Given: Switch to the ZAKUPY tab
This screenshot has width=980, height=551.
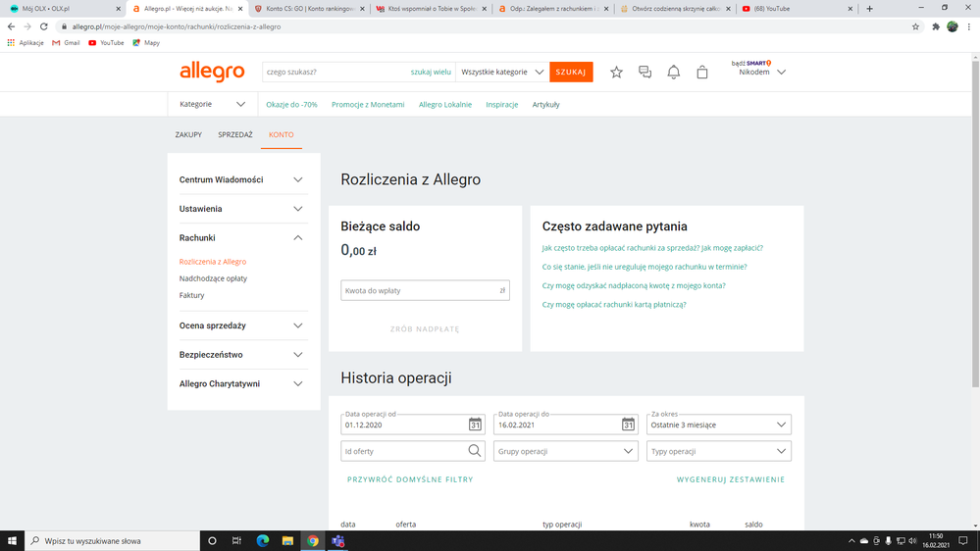Looking at the screenshot, I should [188, 134].
